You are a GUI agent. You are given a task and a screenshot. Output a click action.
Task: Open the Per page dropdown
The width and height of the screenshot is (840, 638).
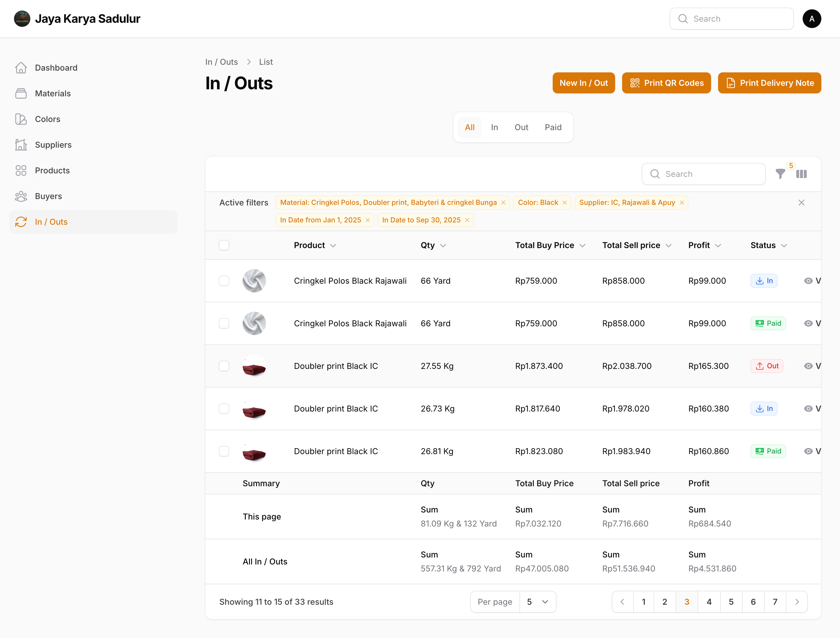[537, 602]
